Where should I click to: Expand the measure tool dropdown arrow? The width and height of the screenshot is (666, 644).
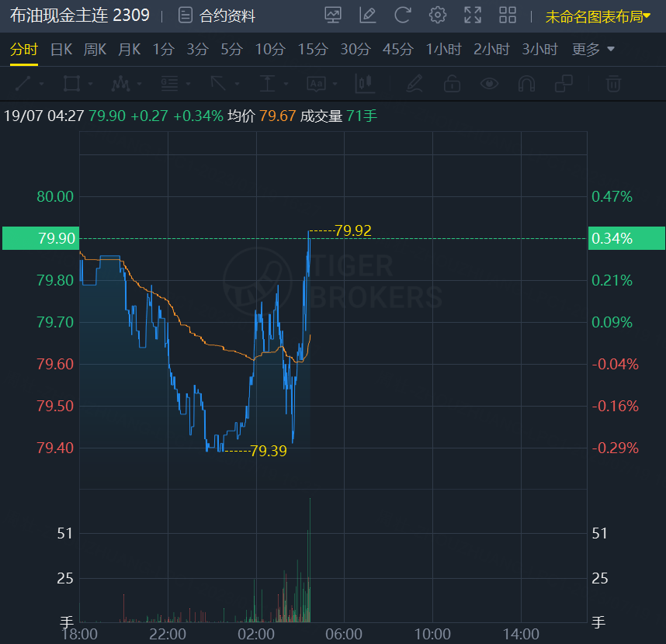tap(286, 84)
